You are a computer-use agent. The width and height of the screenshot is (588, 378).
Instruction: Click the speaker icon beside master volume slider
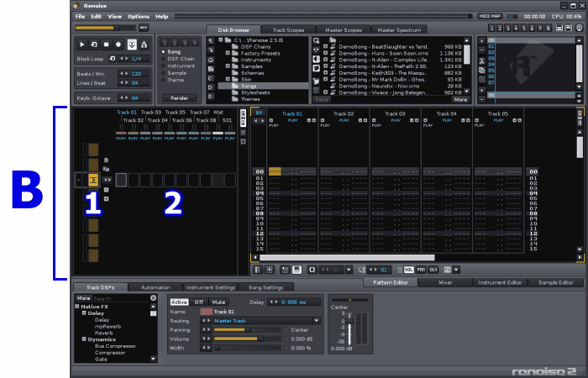coord(144,28)
